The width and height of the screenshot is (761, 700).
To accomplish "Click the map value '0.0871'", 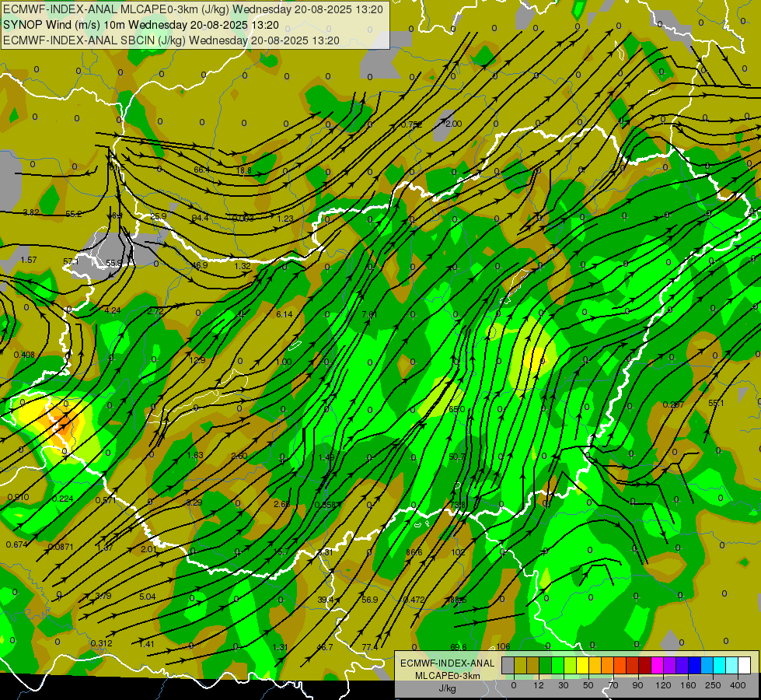I will pos(61,547).
